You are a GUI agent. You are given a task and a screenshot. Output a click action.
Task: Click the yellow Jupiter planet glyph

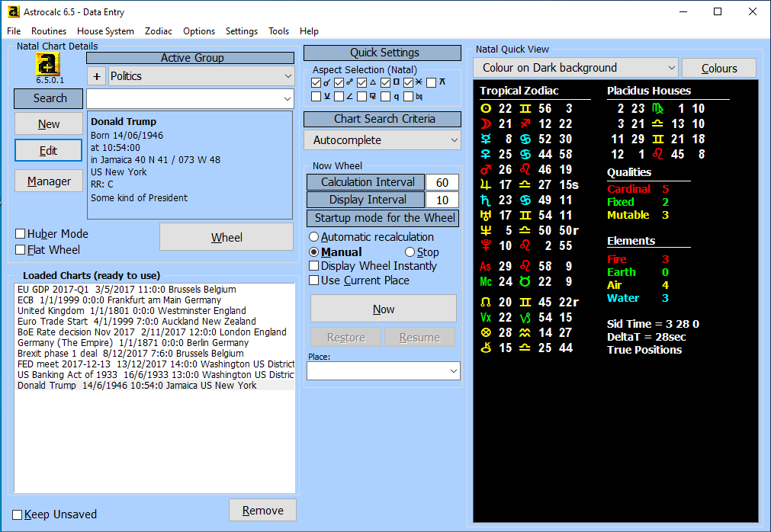pyautogui.click(x=486, y=184)
